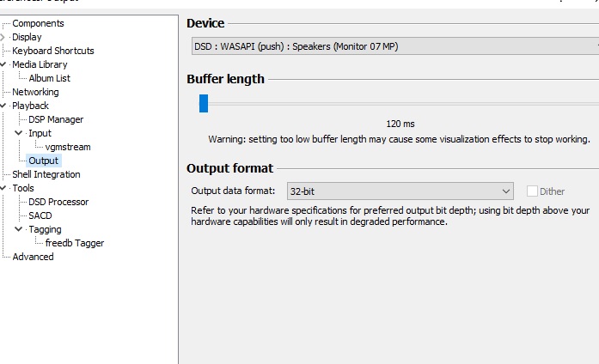Expand the Display tree node
Viewport: 599px width, 364px height.
(3, 37)
